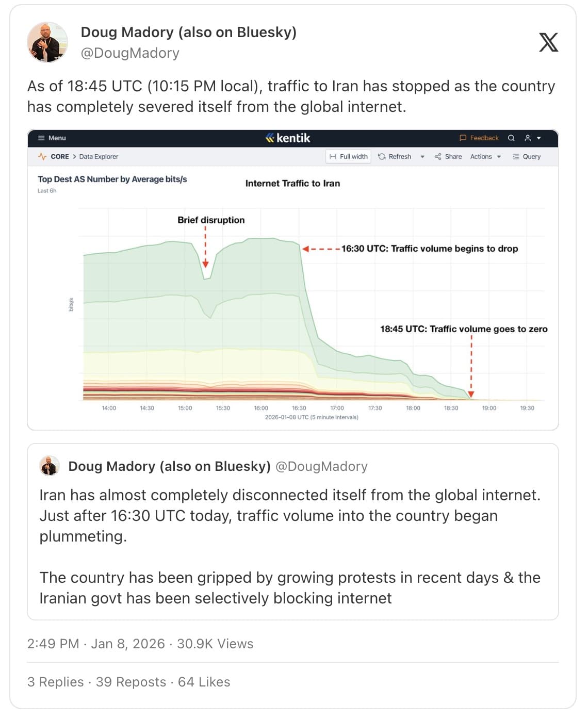Open the user account icon
This screenshot has width=588, height=720.
(528, 138)
